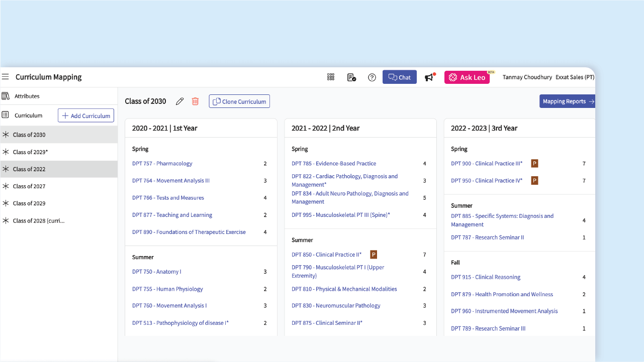Edit Class of 2030 with pencil icon
644x362 pixels.
pos(179,101)
